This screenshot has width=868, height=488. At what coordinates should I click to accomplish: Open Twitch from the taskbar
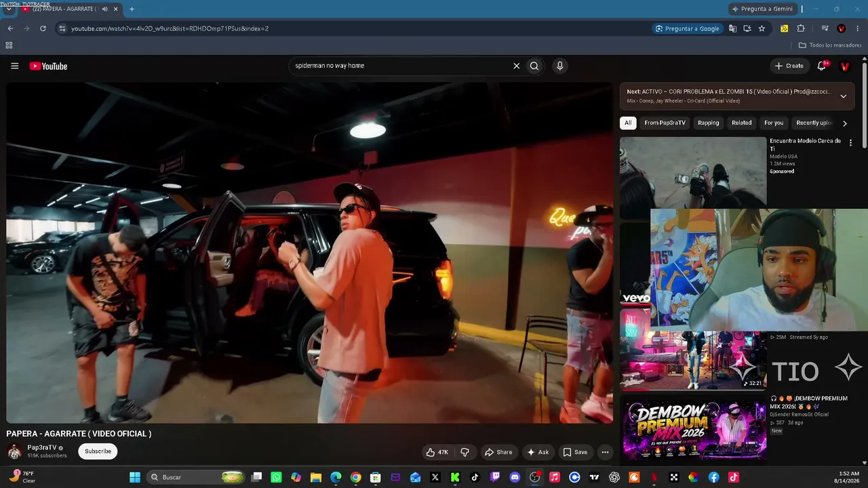click(495, 477)
